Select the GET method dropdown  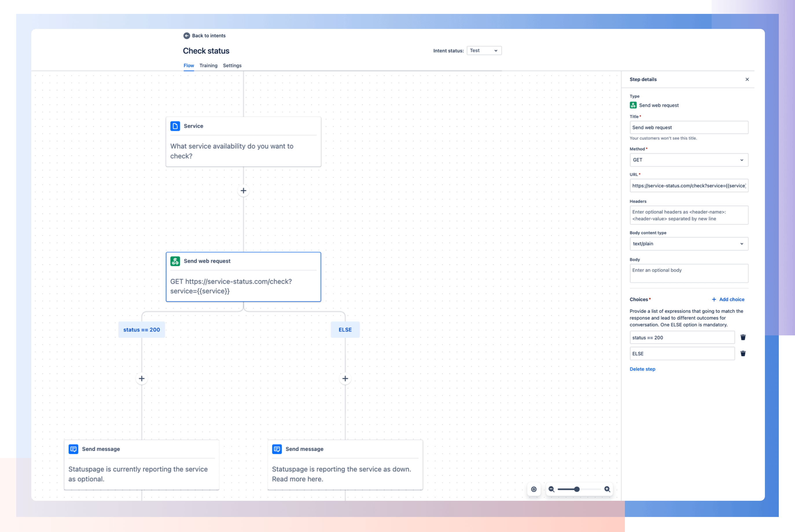[688, 160]
